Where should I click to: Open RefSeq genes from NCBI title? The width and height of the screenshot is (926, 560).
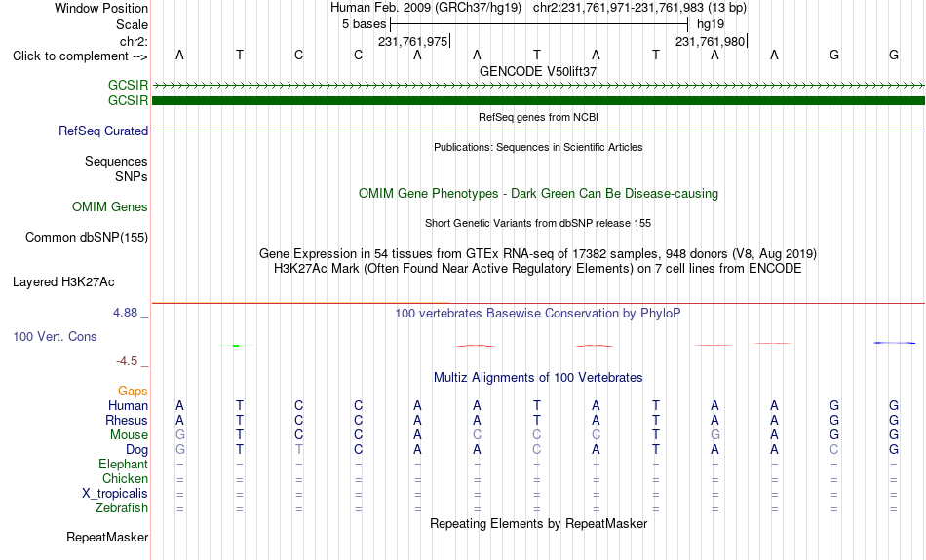(x=538, y=117)
